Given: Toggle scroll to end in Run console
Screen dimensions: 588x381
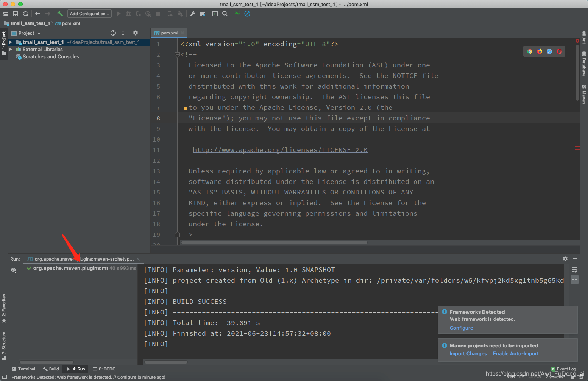Looking at the screenshot, I should (x=575, y=279).
